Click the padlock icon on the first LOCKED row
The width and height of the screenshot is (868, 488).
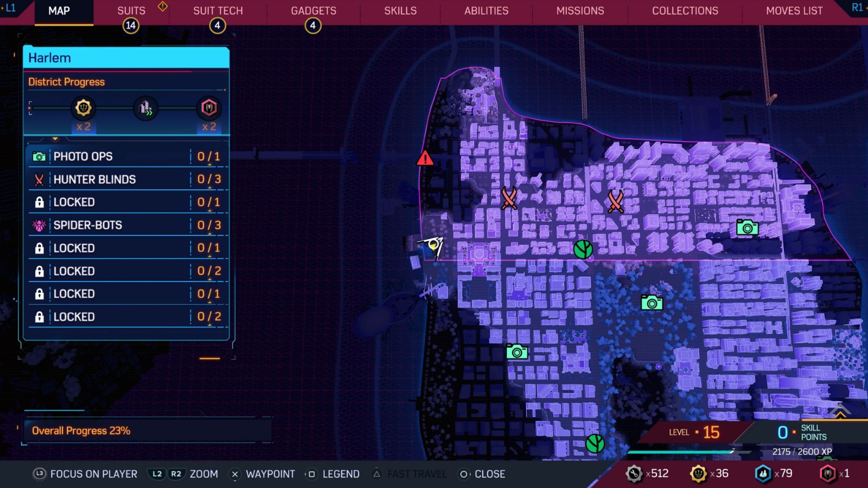click(38, 202)
